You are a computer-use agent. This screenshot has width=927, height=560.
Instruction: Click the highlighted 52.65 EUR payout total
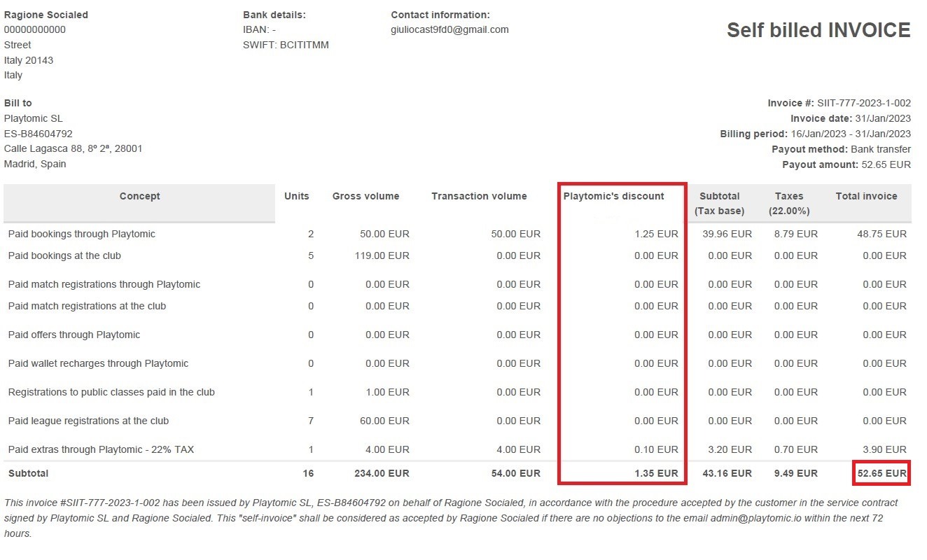coord(880,472)
